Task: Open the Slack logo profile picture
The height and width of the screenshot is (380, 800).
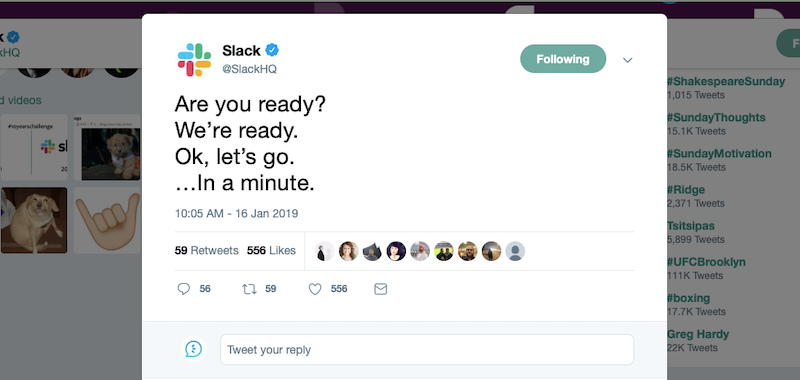Action: (194, 60)
